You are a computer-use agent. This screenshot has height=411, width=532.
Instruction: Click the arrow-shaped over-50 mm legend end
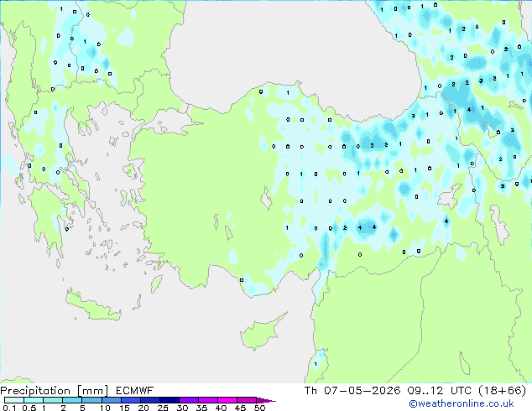pyautogui.click(x=266, y=400)
